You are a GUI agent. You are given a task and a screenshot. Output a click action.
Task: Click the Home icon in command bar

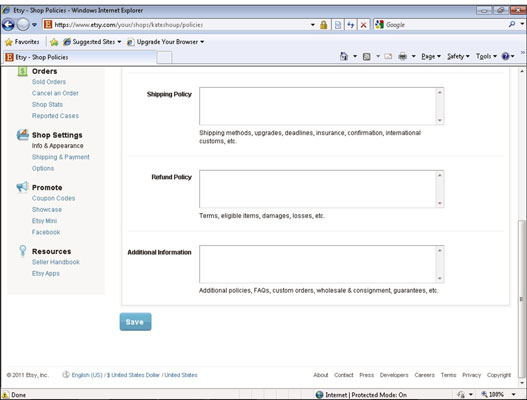click(x=344, y=56)
